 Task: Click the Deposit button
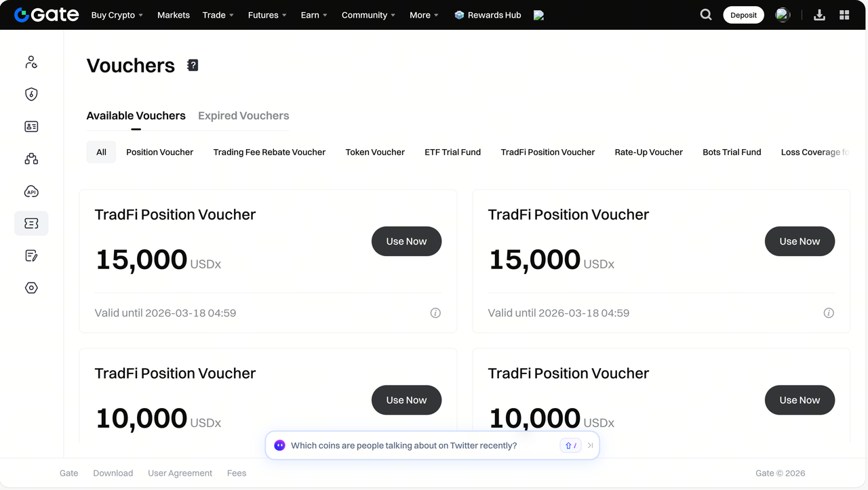743,15
